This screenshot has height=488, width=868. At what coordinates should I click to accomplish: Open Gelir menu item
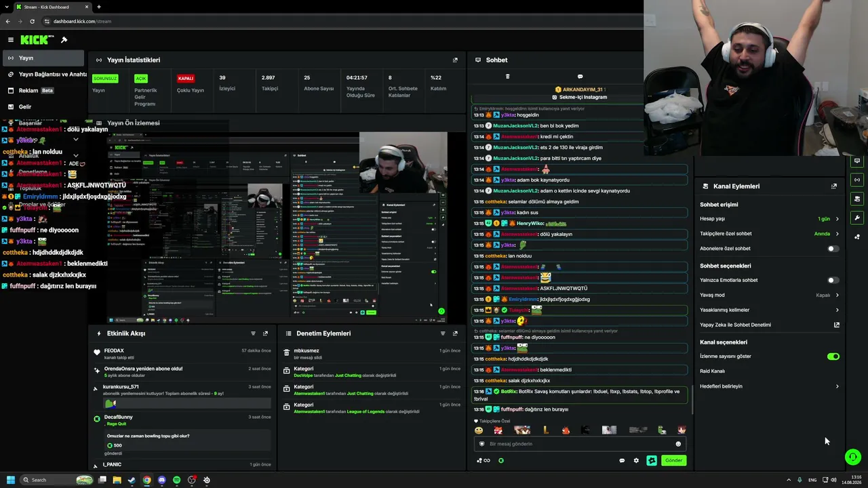point(43,106)
